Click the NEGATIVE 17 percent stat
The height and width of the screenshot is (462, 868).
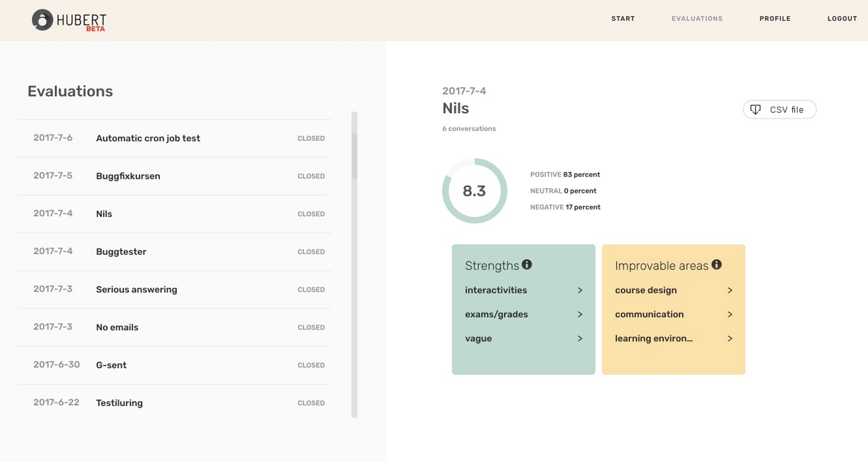pyautogui.click(x=565, y=207)
